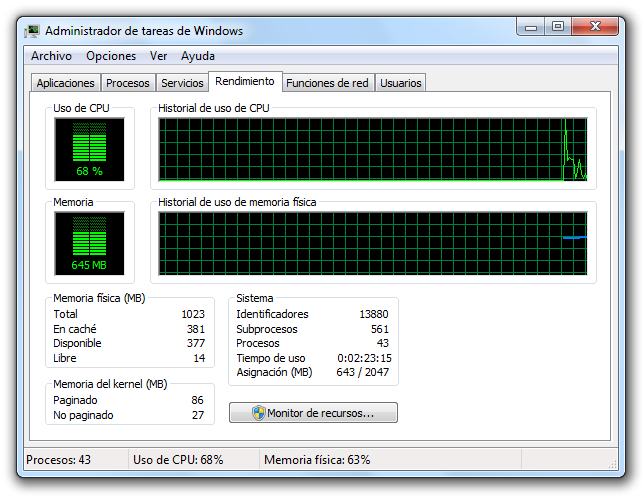Click the memory gauge showing 645 MB
This screenshot has width=643, height=500.
(x=89, y=243)
